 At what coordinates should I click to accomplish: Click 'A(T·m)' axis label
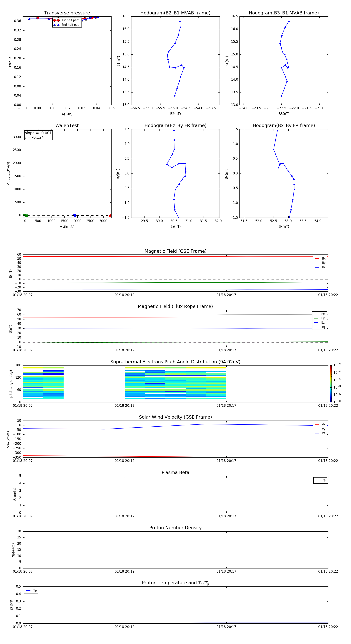[67, 114]
